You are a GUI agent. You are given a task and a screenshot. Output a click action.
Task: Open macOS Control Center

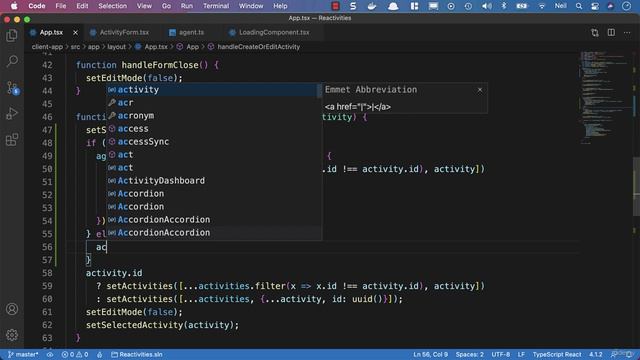(x=595, y=6)
